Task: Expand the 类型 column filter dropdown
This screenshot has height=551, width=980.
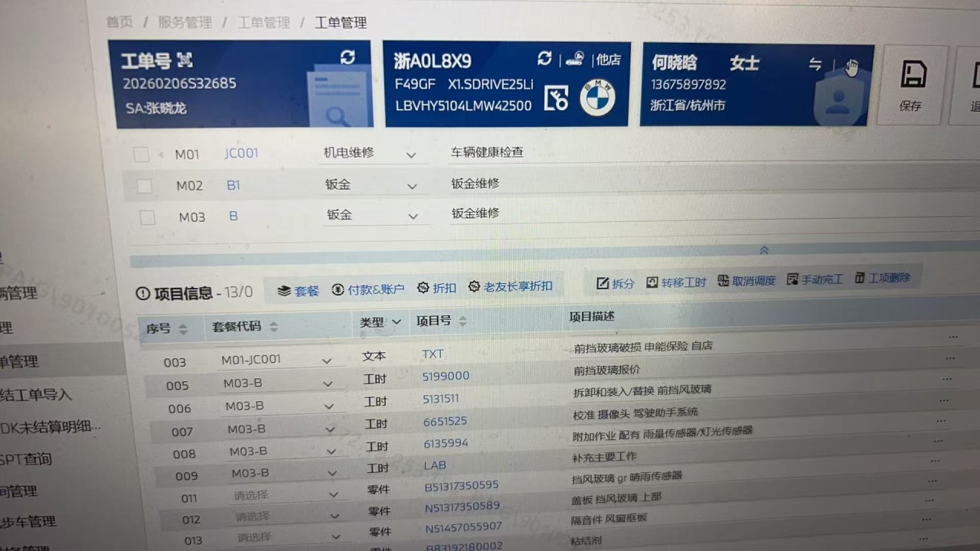Action: [x=397, y=322]
